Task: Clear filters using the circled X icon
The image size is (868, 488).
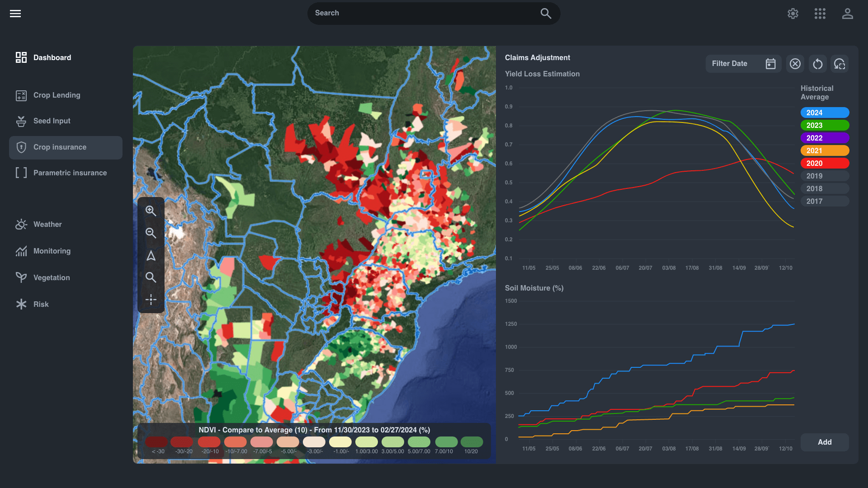Action: click(795, 64)
